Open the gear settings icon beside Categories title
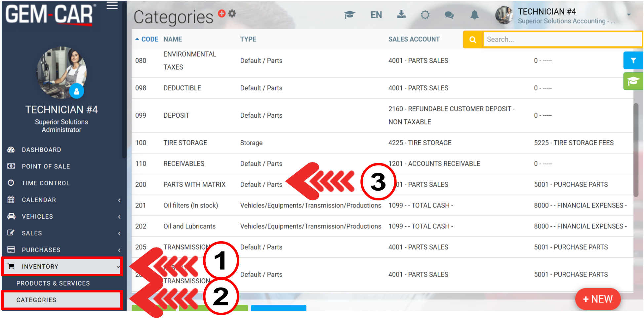The image size is (644, 319). (x=232, y=14)
